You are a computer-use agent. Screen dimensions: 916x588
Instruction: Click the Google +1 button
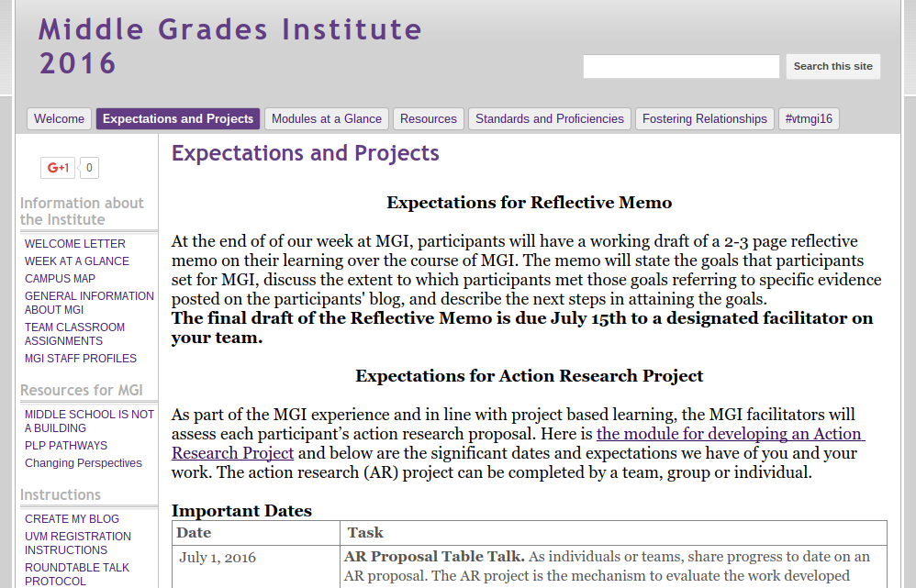point(58,168)
